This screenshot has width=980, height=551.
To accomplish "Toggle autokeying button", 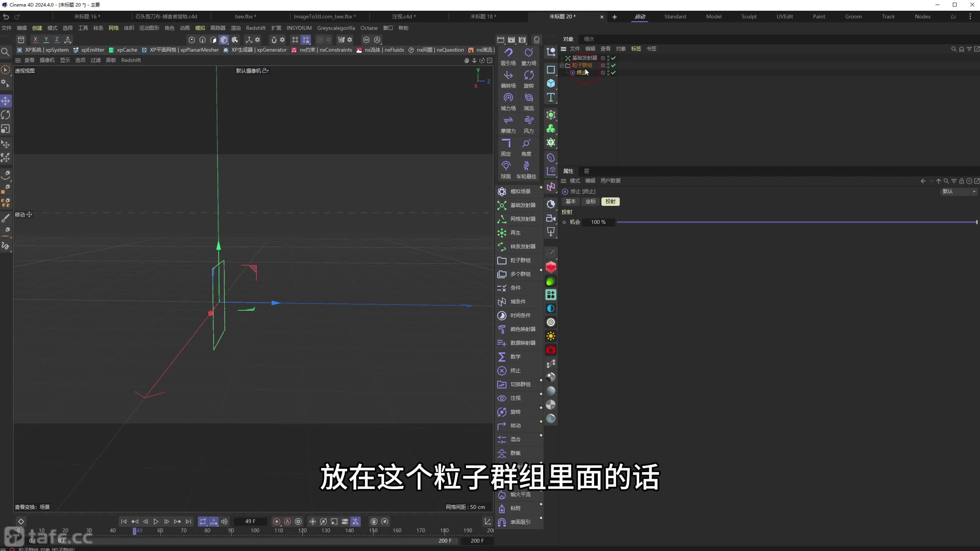I will click(x=287, y=522).
